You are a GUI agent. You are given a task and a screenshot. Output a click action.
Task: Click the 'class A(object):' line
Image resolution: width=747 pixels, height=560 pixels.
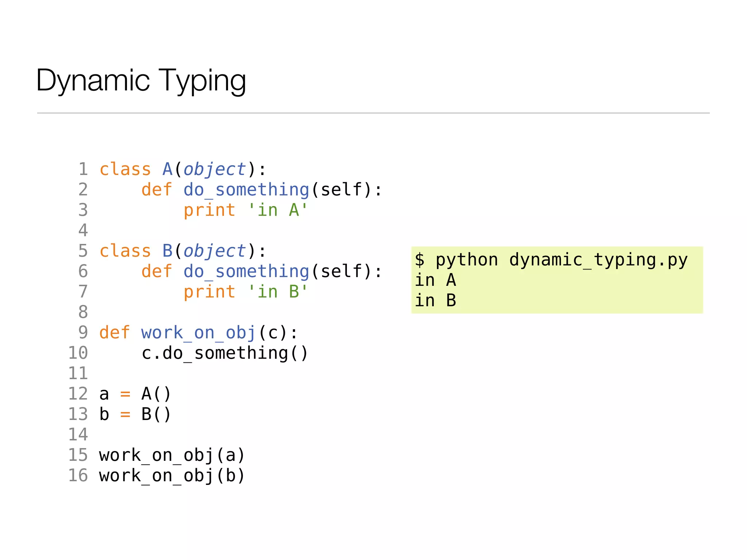coord(183,169)
